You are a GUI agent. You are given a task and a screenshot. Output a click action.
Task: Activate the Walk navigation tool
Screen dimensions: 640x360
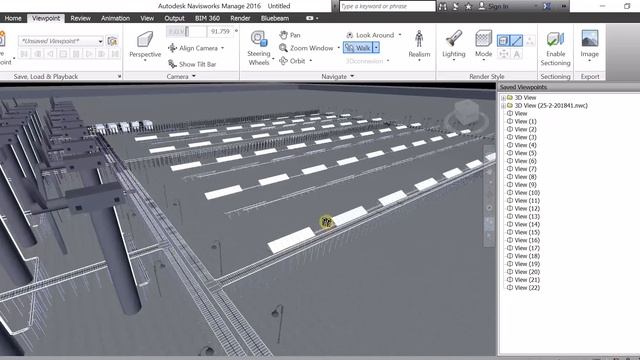tap(358, 48)
